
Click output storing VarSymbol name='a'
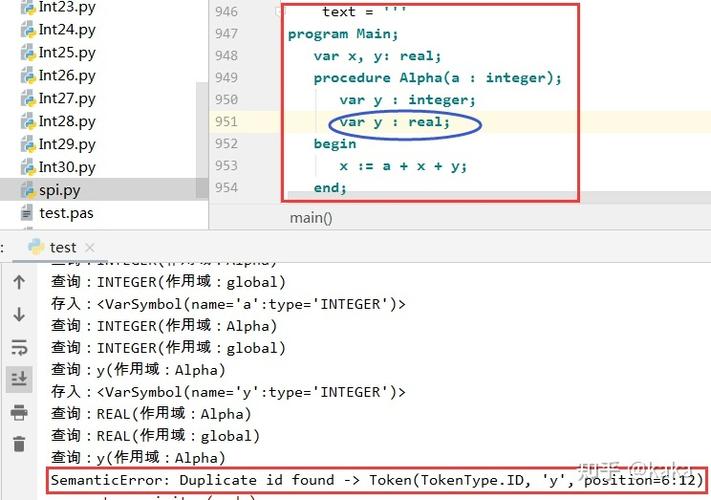[x=228, y=304]
